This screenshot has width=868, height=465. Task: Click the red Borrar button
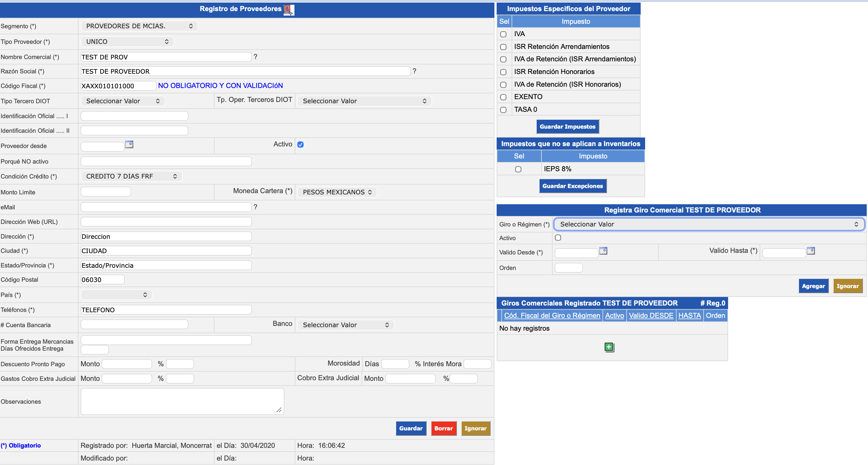(443, 428)
